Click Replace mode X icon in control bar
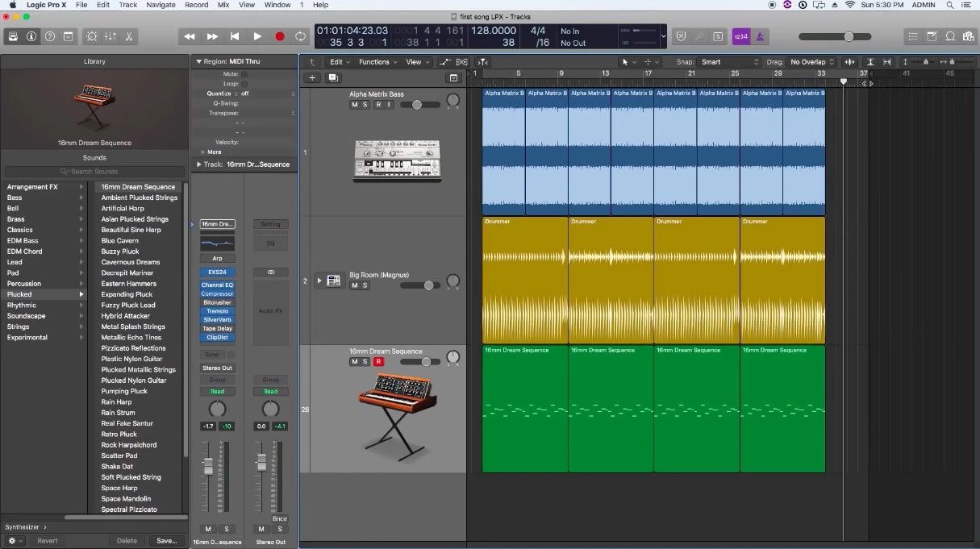The height and width of the screenshot is (549, 980). (x=681, y=36)
